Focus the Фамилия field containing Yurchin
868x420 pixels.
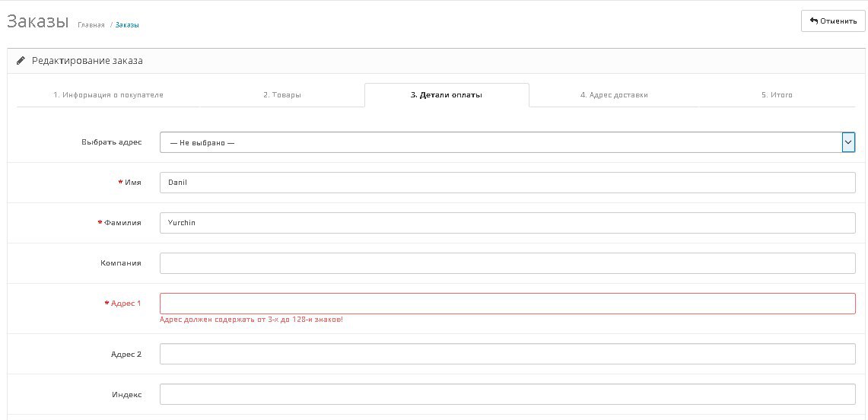[507, 223]
